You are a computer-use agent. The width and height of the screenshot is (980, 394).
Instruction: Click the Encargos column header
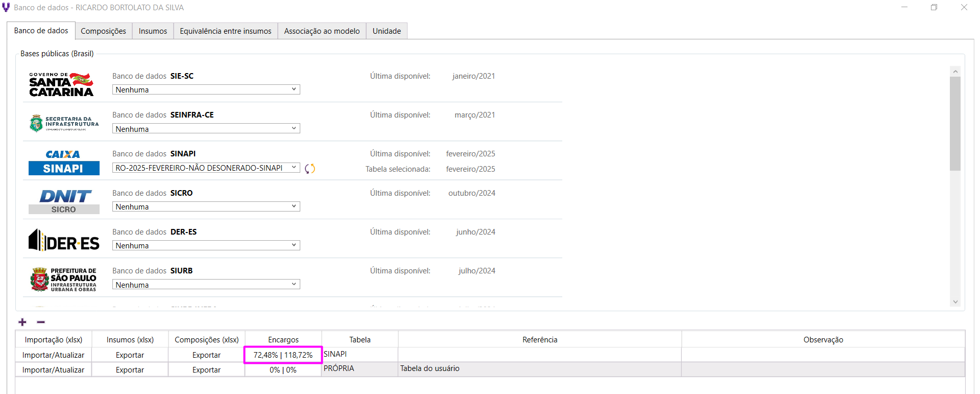283,340
